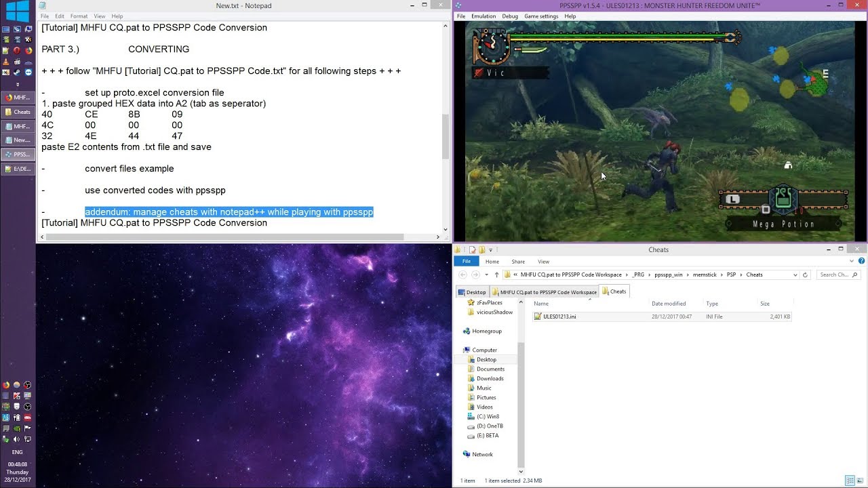This screenshot has height=488, width=868.
Task: Launch Opera from the quick launch icons
Action: [x=17, y=50]
